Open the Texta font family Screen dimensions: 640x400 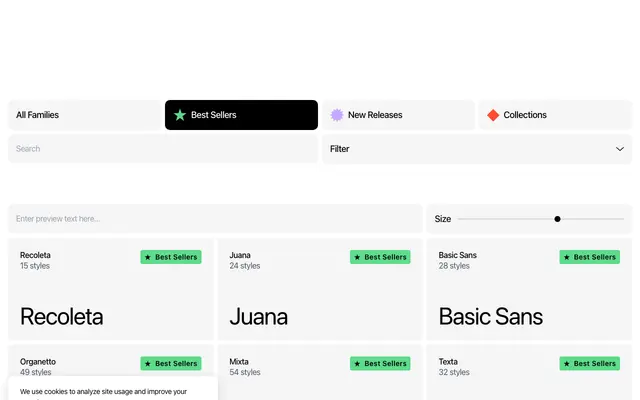[x=448, y=362]
